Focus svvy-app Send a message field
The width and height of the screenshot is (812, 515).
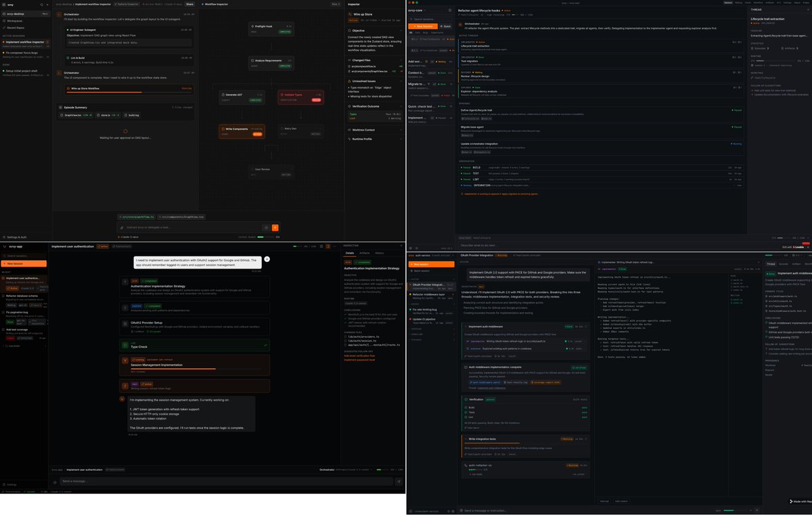click(x=226, y=482)
